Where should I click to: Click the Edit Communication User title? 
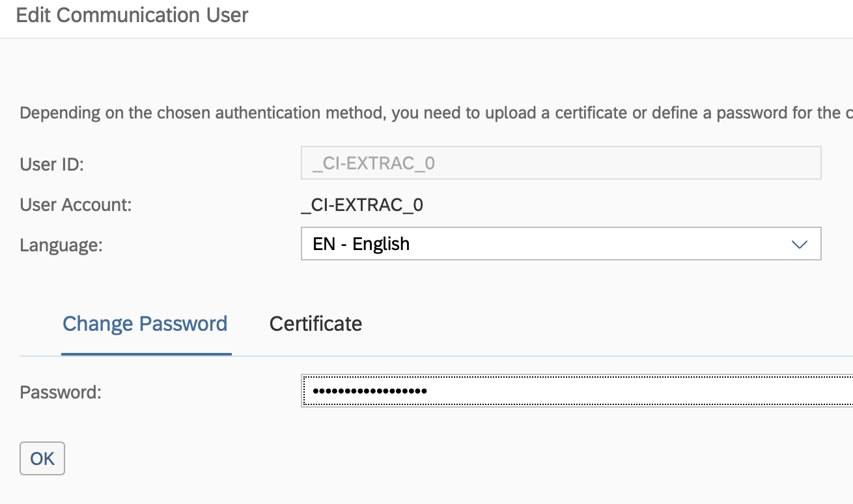click(132, 15)
